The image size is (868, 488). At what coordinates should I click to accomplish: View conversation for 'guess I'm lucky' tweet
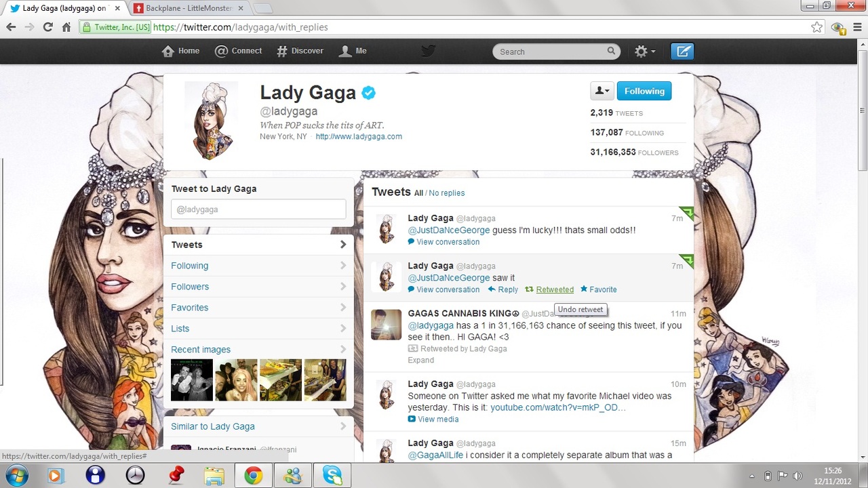443,242
